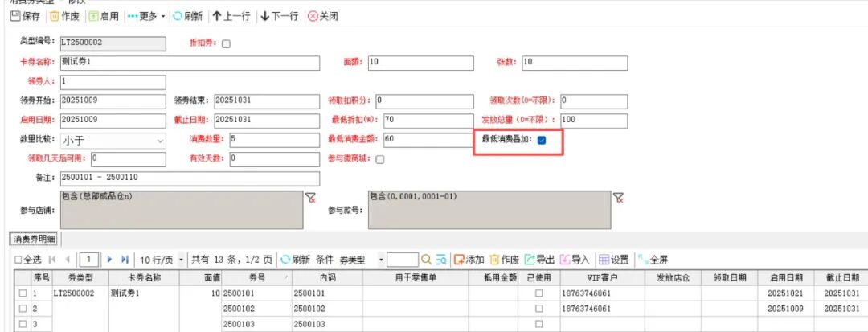Viewport: 868px width, 332px height.
Task: Open the 数量比较 dropdown showing 小于
Action: click(113, 141)
